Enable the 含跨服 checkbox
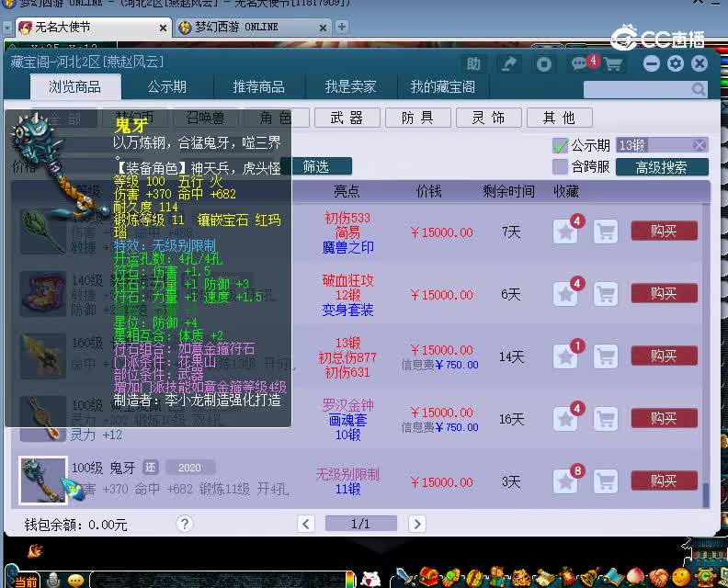 pos(561,166)
